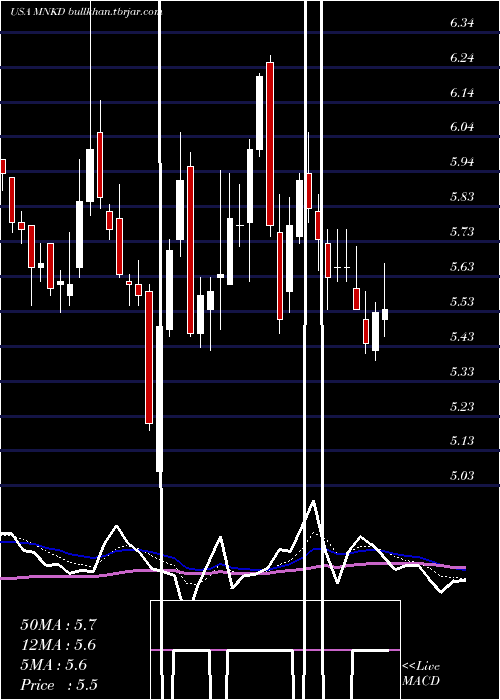Select the tallest red candle peaking near 6.24
This screenshot has height=700, width=500.
pyautogui.click(x=270, y=144)
